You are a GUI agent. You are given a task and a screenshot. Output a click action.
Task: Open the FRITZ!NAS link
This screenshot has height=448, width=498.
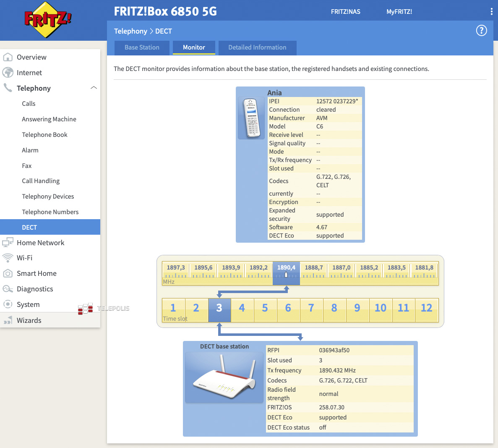(345, 12)
